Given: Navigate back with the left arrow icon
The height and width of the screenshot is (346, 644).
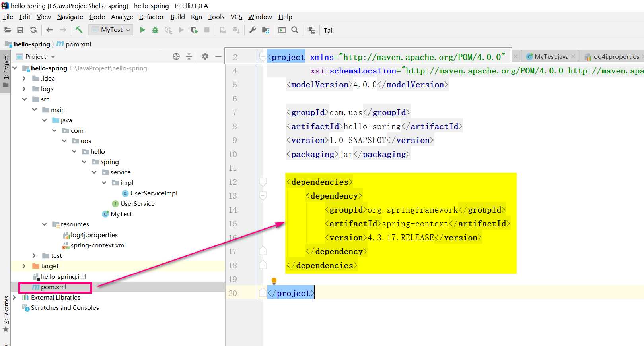Looking at the screenshot, I should (49, 30).
